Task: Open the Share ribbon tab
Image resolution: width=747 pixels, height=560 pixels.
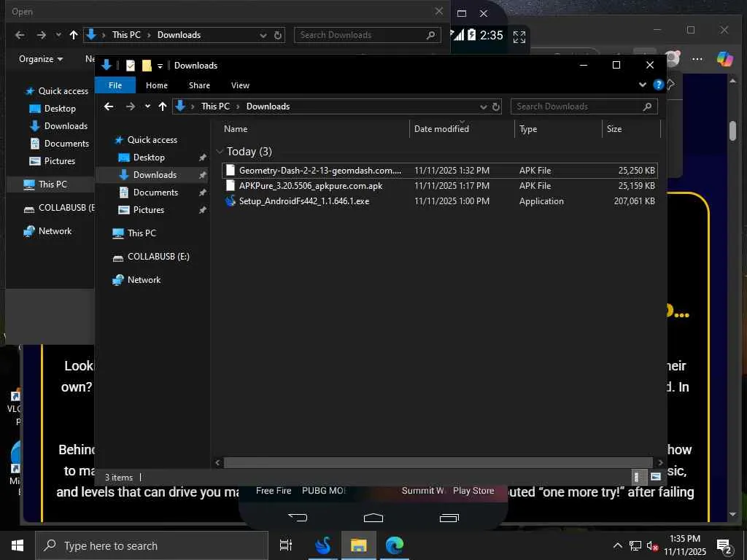Action: click(x=199, y=85)
